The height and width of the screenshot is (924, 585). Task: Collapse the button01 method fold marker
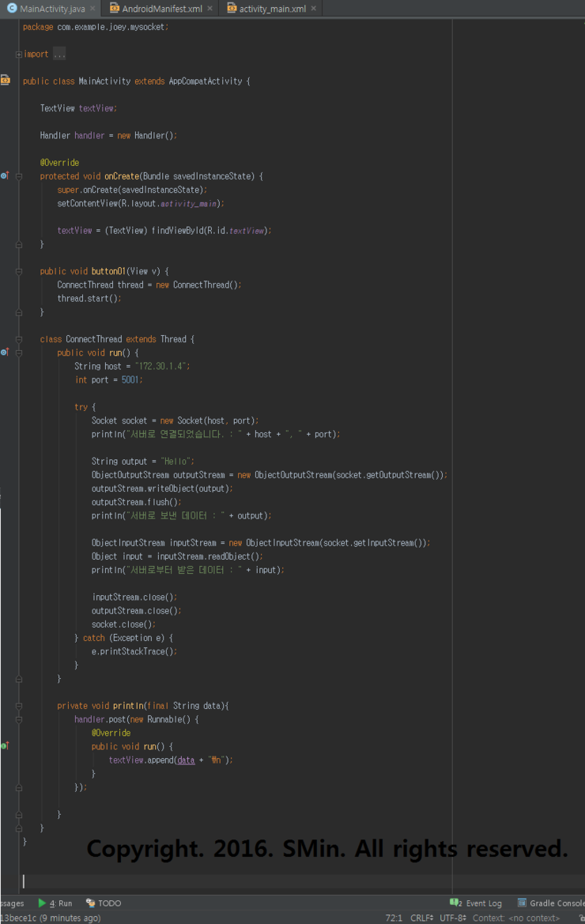click(19, 272)
